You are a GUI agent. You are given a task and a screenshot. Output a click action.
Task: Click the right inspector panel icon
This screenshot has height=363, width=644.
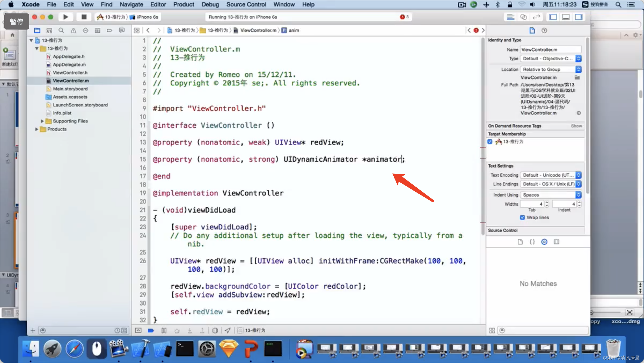click(579, 17)
